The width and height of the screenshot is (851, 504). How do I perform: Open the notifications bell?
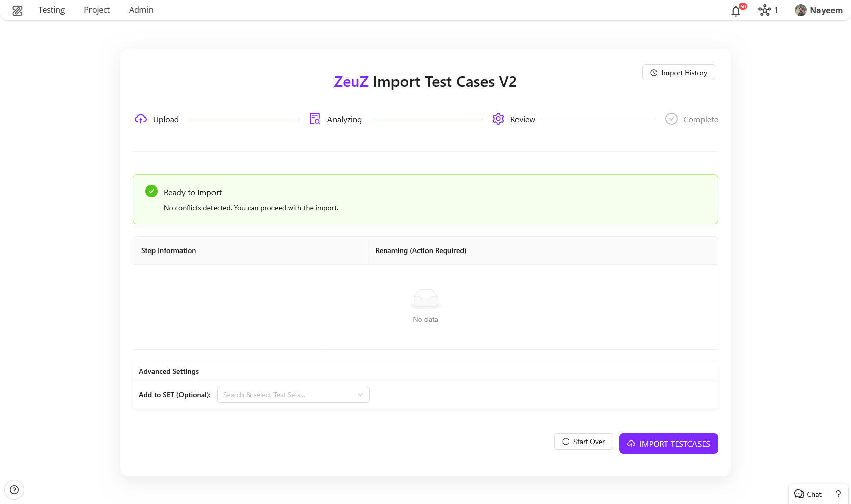[736, 11]
